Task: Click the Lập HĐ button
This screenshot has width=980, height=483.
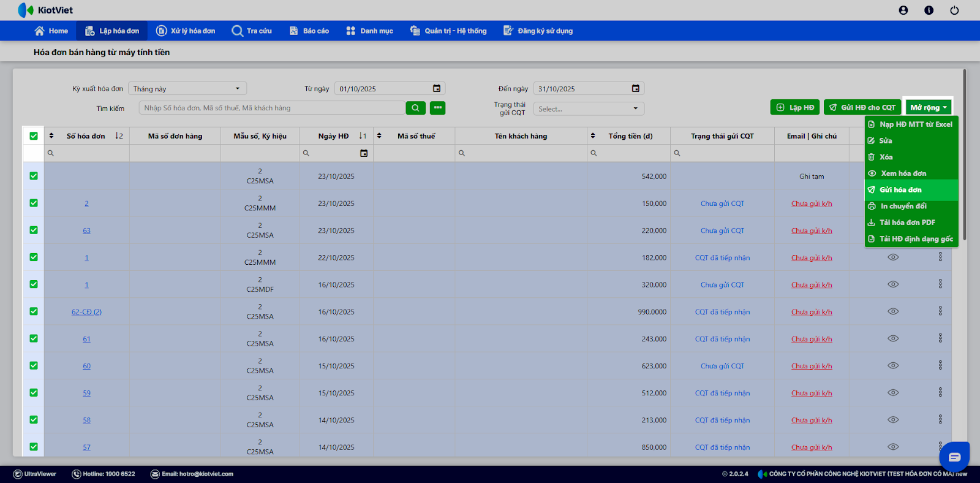Action: point(795,107)
